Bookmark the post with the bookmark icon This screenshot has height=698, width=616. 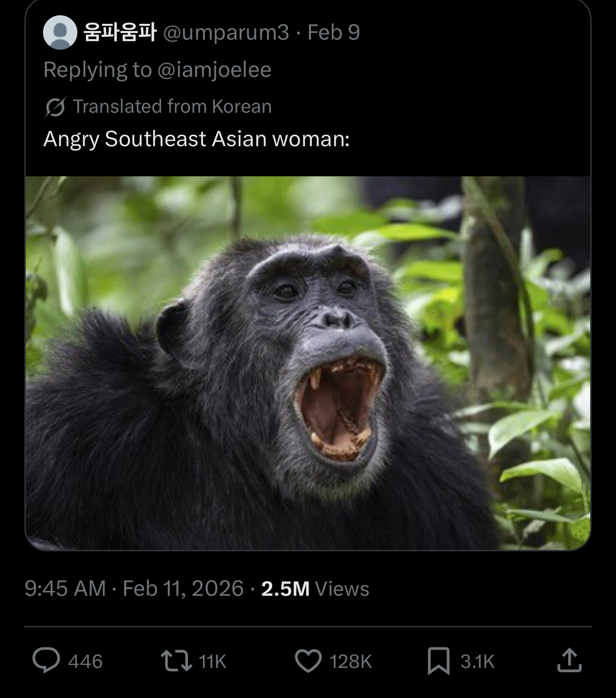click(438, 661)
